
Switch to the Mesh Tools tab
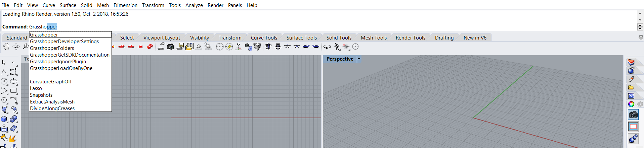point(374,38)
